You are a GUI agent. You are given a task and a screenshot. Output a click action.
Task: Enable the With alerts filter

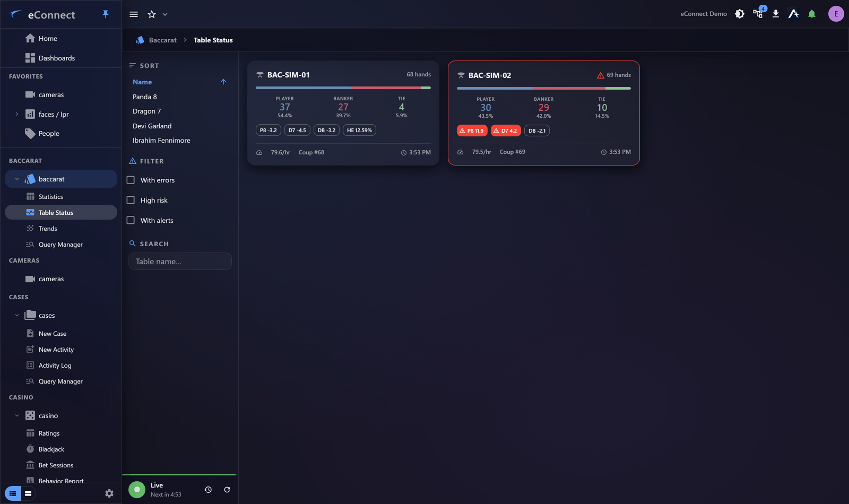coord(131,220)
